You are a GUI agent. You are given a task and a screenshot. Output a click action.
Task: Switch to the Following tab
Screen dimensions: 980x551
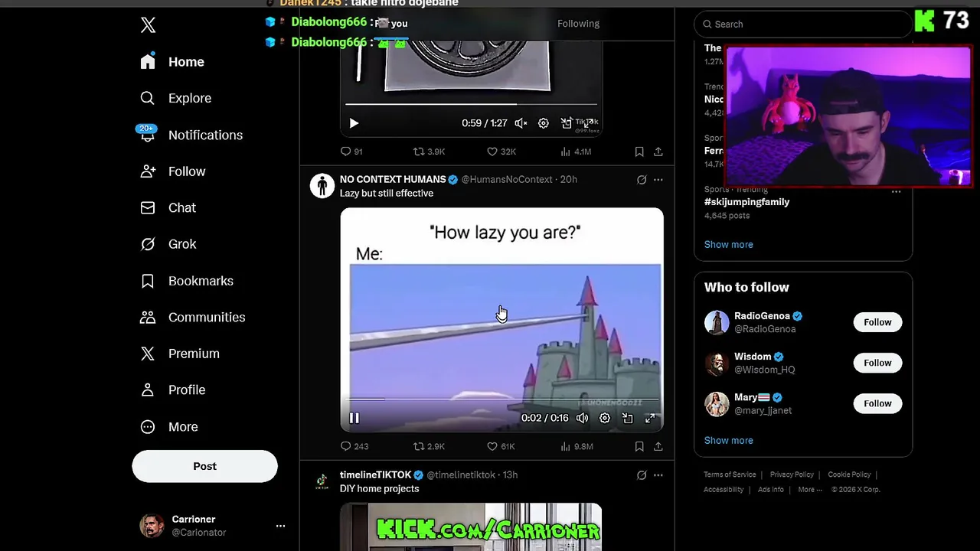[578, 24]
